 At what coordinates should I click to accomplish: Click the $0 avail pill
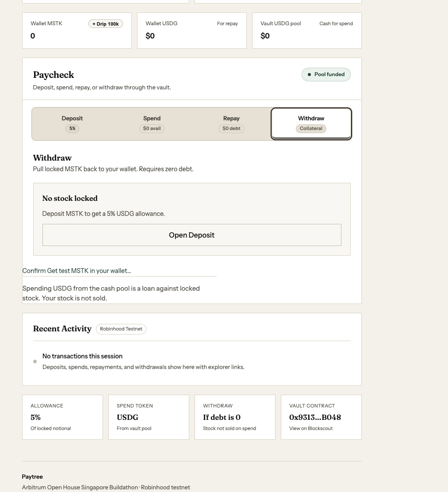click(152, 129)
